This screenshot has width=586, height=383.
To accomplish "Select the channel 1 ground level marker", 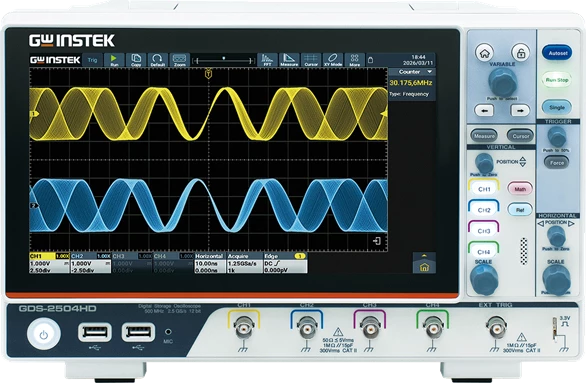I will click(34, 114).
